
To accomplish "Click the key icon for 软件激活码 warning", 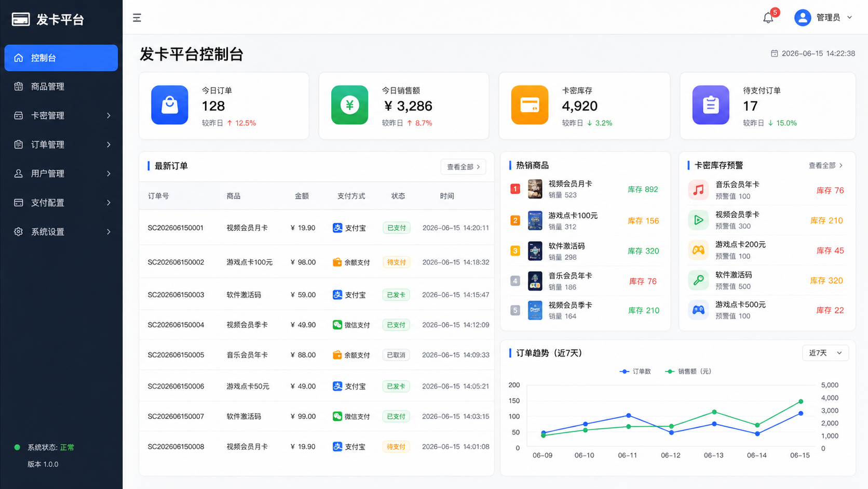I will click(698, 281).
